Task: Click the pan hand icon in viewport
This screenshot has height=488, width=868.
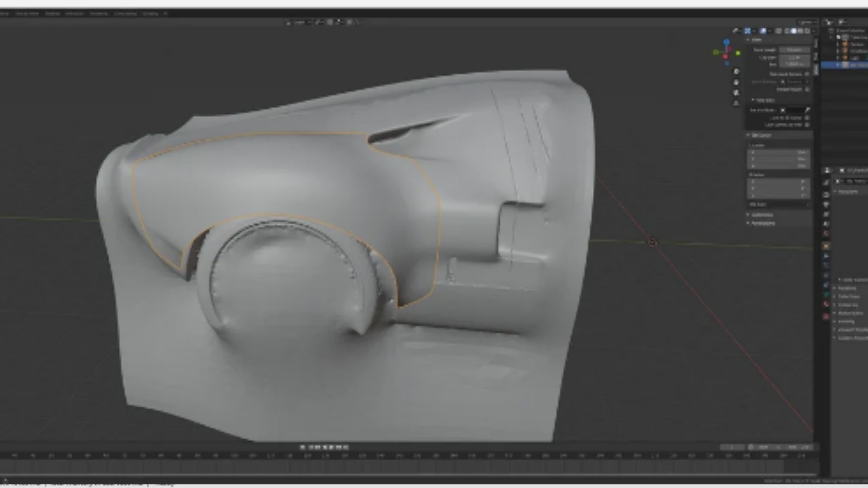Action: coord(736,82)
